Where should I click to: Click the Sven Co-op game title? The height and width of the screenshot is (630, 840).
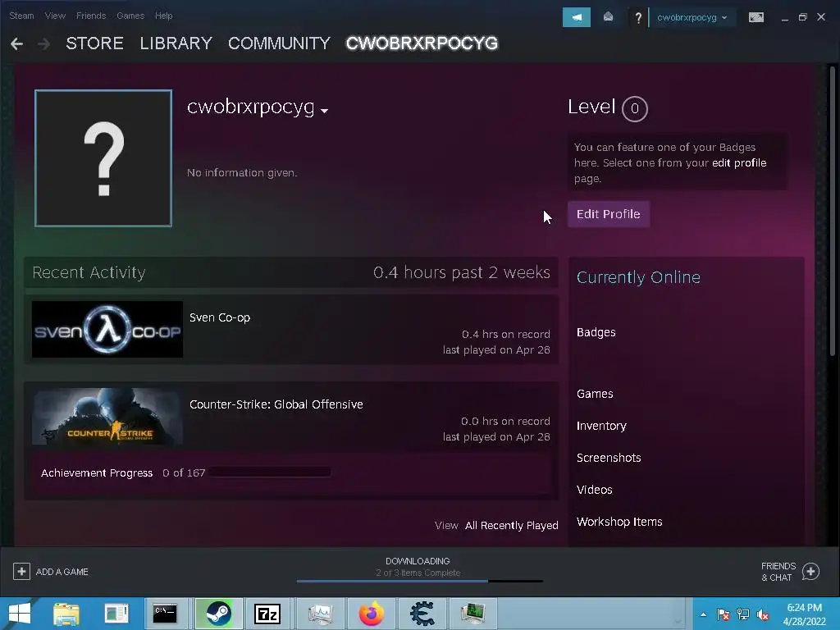click(220, 317)
